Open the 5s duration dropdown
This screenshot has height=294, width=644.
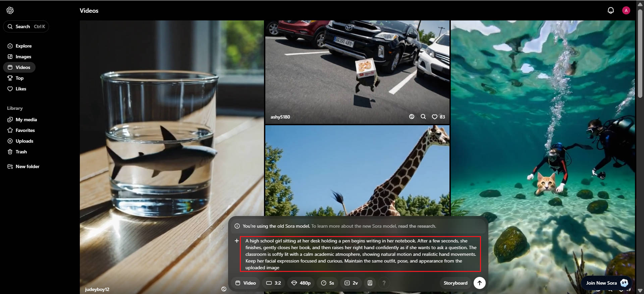[327, 283]
